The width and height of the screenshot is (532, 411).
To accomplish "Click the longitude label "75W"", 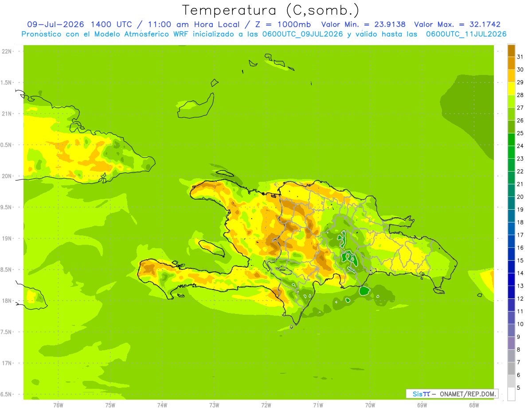I will pos(110,405).
